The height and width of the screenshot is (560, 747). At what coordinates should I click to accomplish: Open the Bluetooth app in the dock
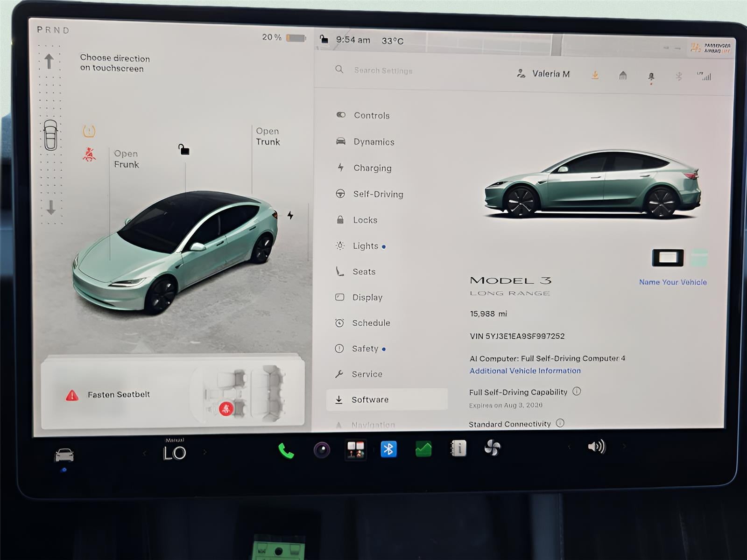(x=388, y=449)
